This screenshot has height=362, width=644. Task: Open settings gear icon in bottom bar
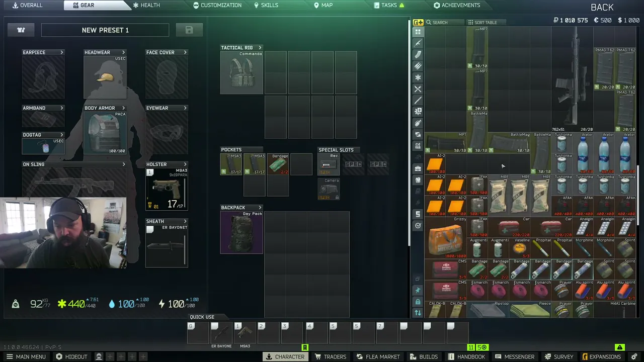pyautogui.click(x=633, y=356)
